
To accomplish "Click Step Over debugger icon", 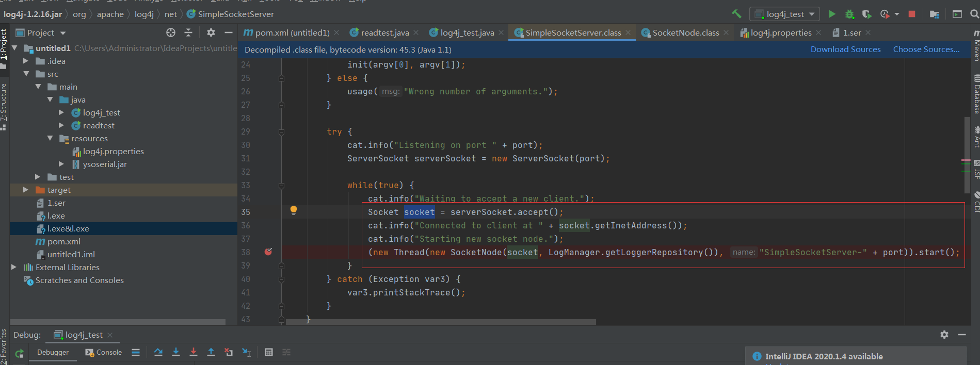I will [158, 352].
